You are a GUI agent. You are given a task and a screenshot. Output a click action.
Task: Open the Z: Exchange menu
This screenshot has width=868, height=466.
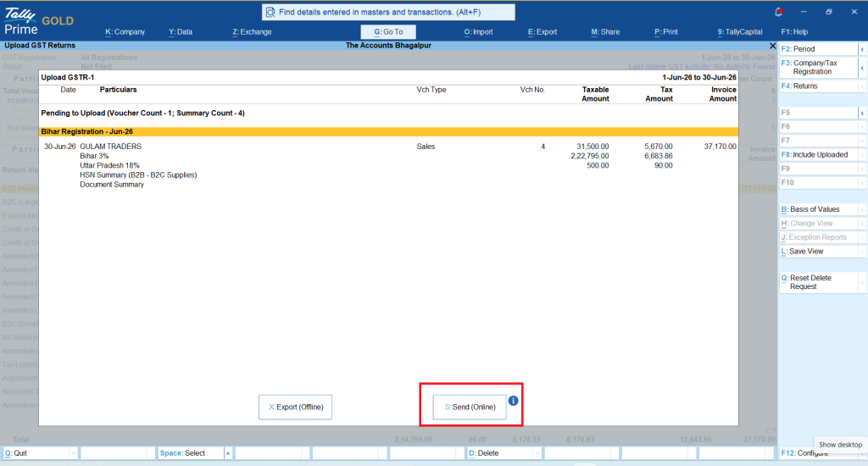tap(252, 32)
